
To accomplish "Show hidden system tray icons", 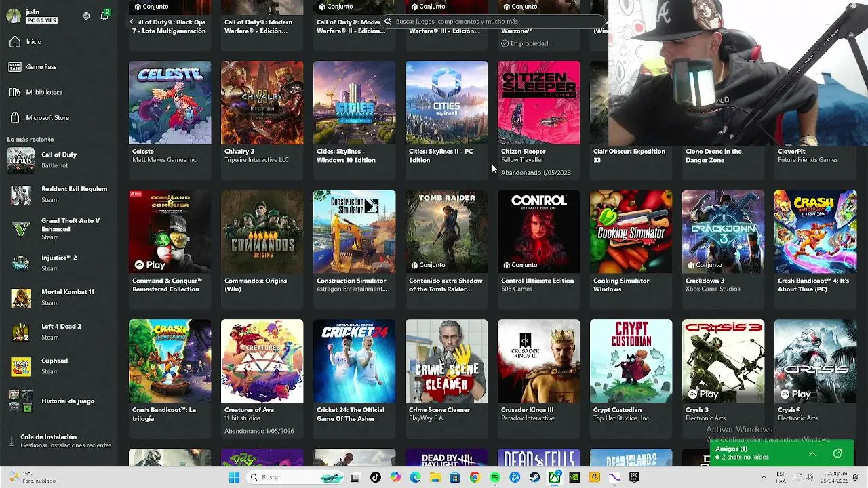I will click(x=764, y=477).
